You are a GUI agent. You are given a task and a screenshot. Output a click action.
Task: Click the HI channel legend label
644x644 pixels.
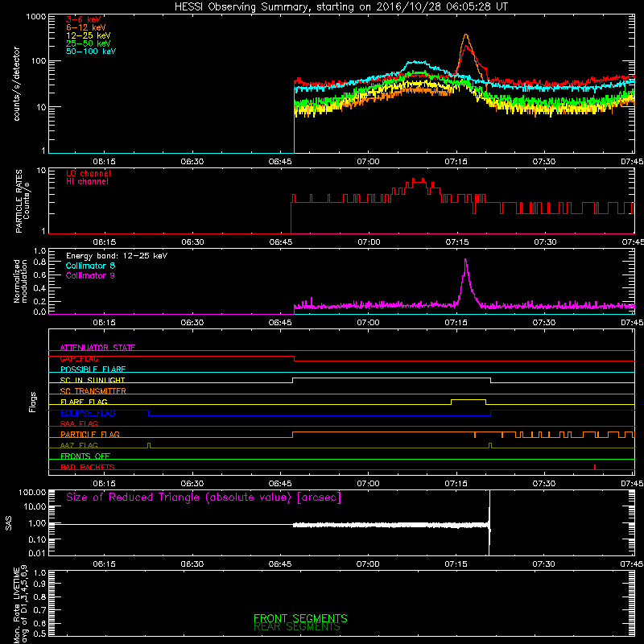click(x=87, y=182)
